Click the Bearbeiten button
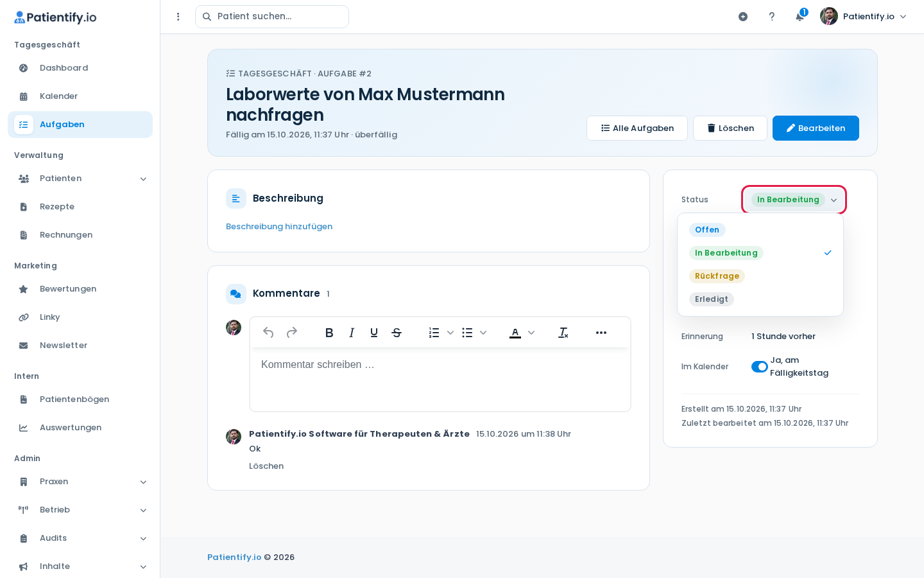 click(816, 128)
